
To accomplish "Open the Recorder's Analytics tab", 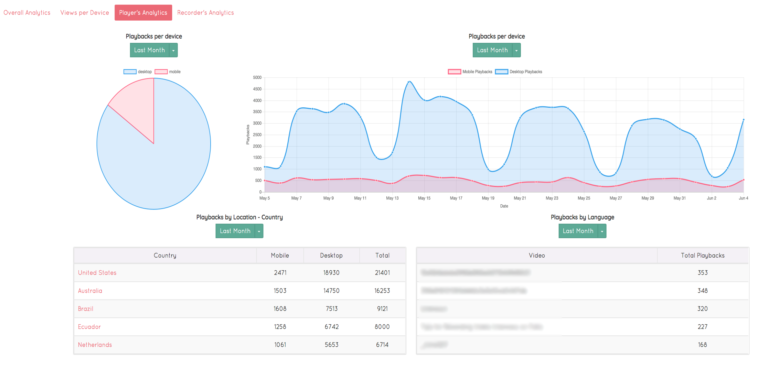I will (206, 13).
